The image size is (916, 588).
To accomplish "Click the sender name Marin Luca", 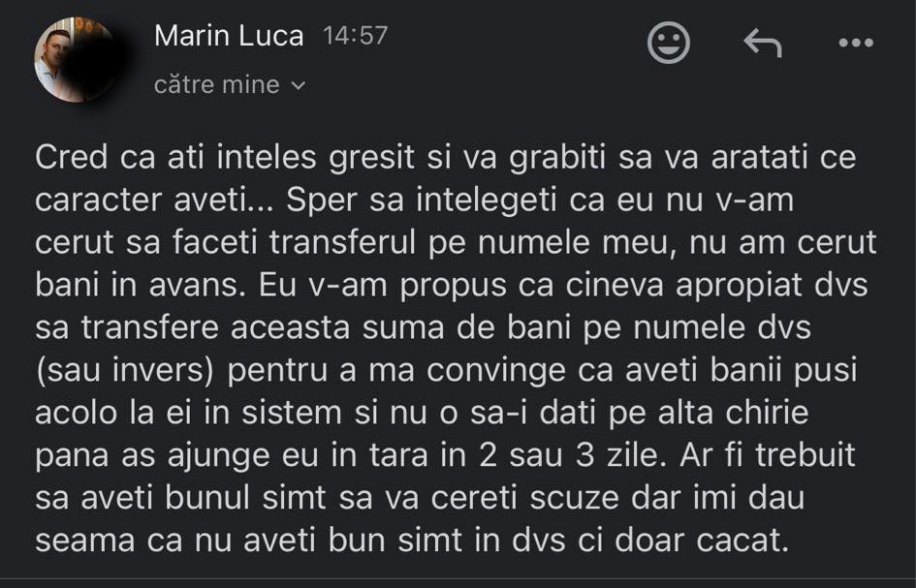I will [x=229, y=37].
